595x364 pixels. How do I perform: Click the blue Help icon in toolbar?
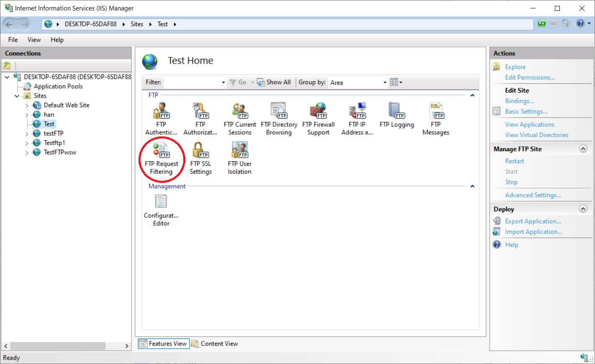tap(580, 23)
